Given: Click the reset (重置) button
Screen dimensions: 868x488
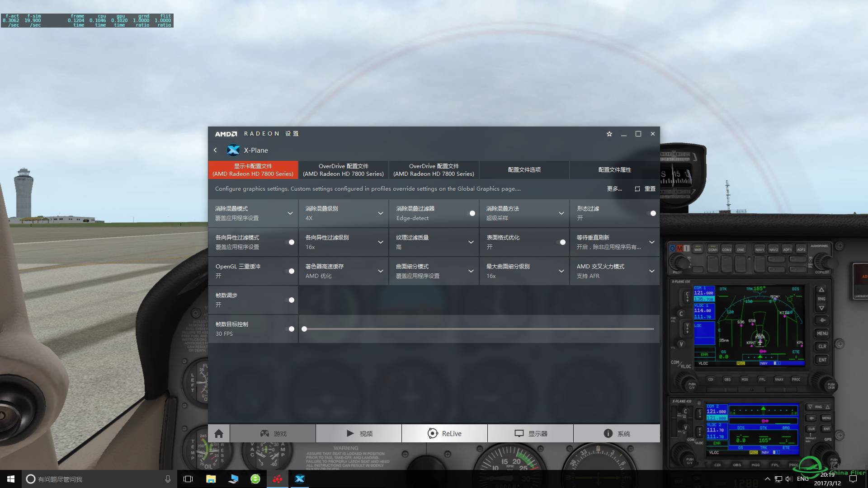Looking at the screenshot, I should click(x=645, y=189).
